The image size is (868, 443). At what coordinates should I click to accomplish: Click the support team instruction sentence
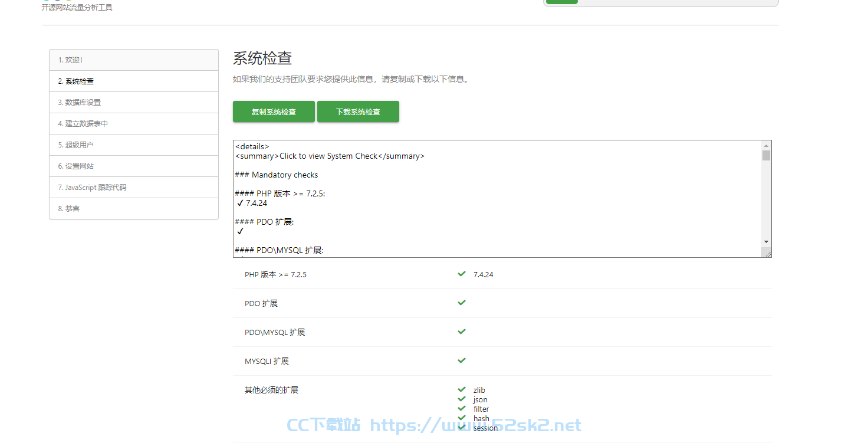tap(352, 79)
